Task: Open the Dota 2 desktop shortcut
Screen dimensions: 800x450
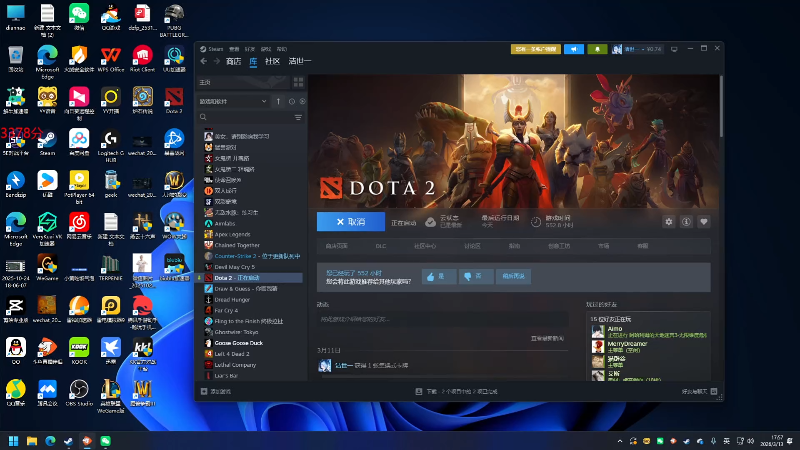Action: (174, 101)
